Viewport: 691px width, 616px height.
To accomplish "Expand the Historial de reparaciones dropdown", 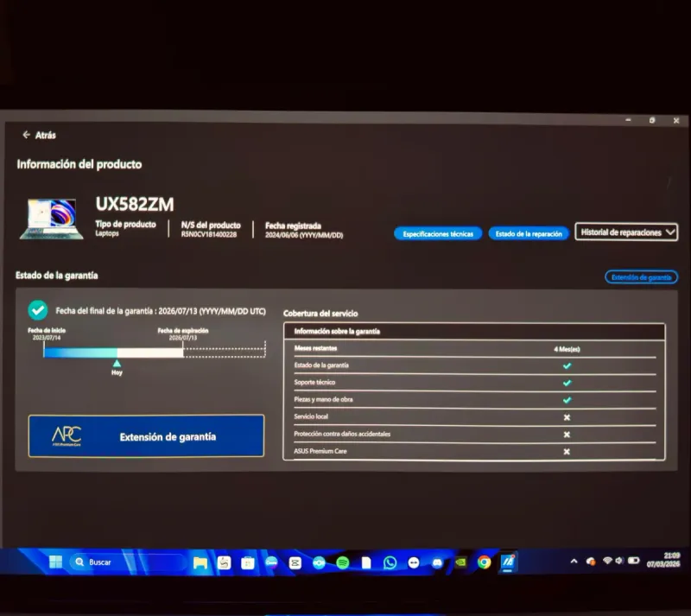I will coord(626,232).
